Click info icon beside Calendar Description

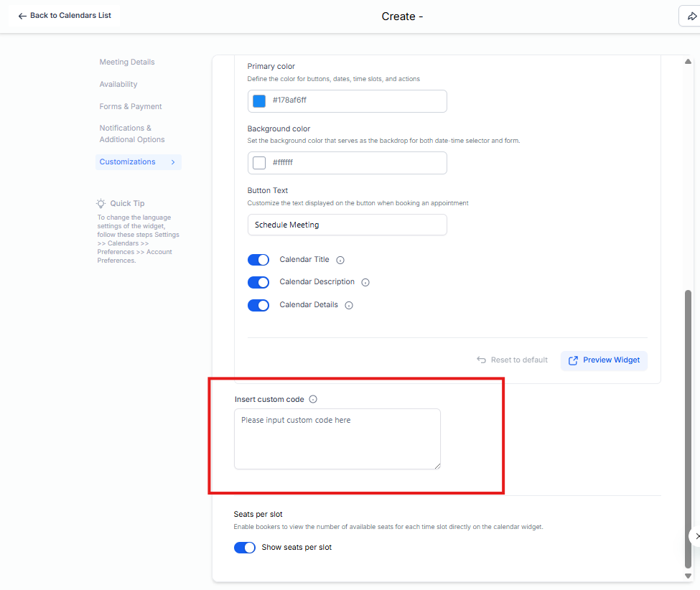(x=365, y=283)
